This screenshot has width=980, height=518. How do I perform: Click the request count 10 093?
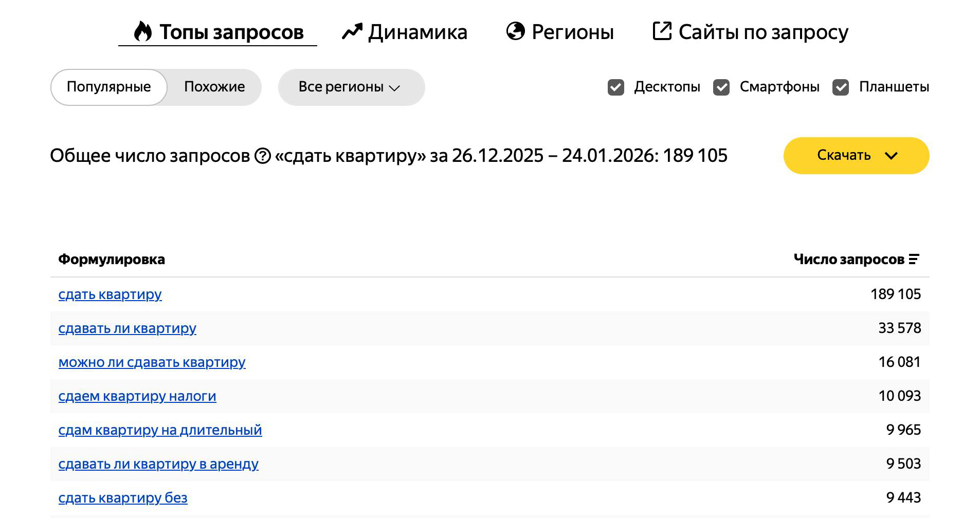[x=900, y=396]
